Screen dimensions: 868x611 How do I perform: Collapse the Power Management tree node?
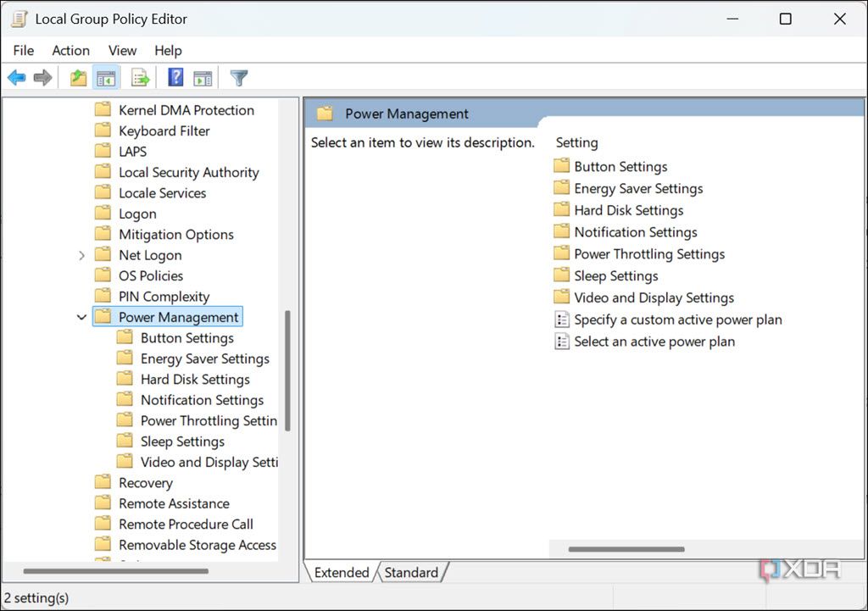click(x=81, y=317)
